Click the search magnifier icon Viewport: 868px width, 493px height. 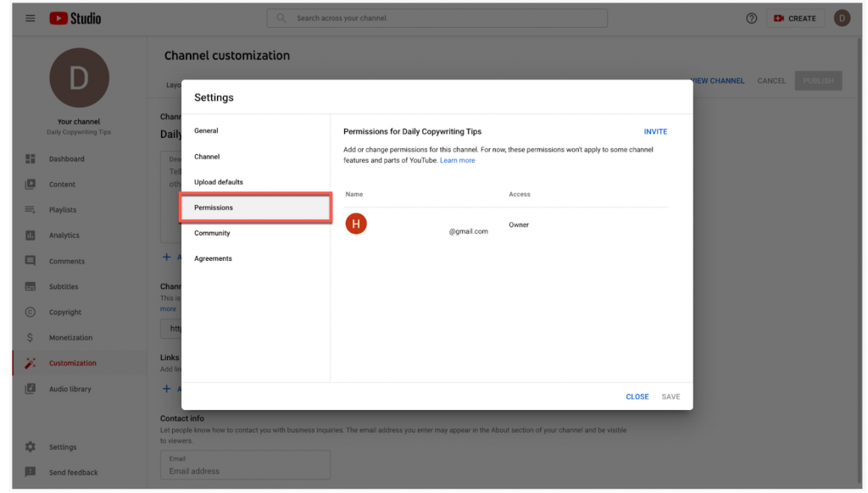tap(281, 19)
